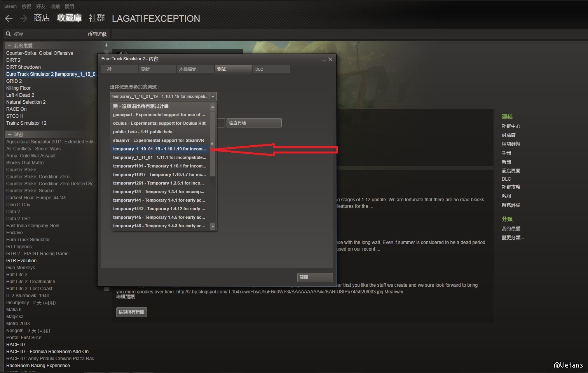Go to the 商店 section

(42, 18)
